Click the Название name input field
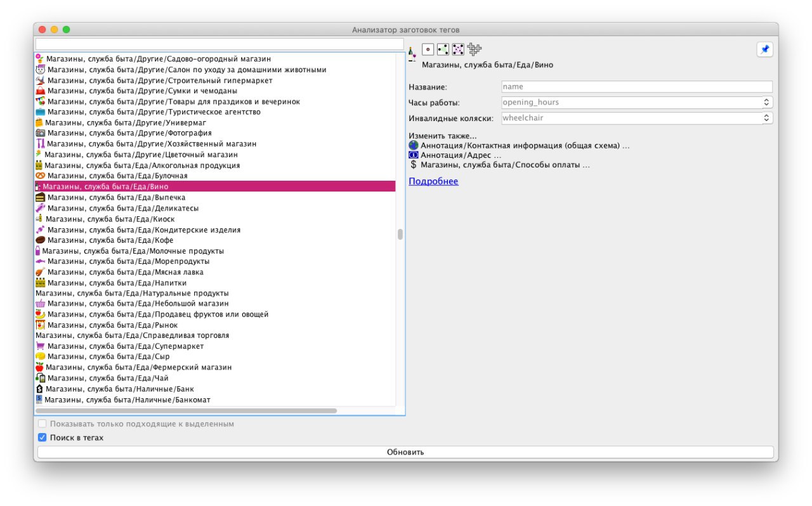Image resolution: width=812 pixels, height=506 pixels. [x=636, y=87]
